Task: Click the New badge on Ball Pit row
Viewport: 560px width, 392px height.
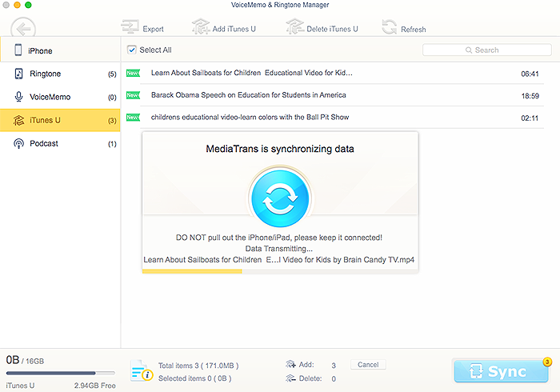Action: [x=133, y=118]
